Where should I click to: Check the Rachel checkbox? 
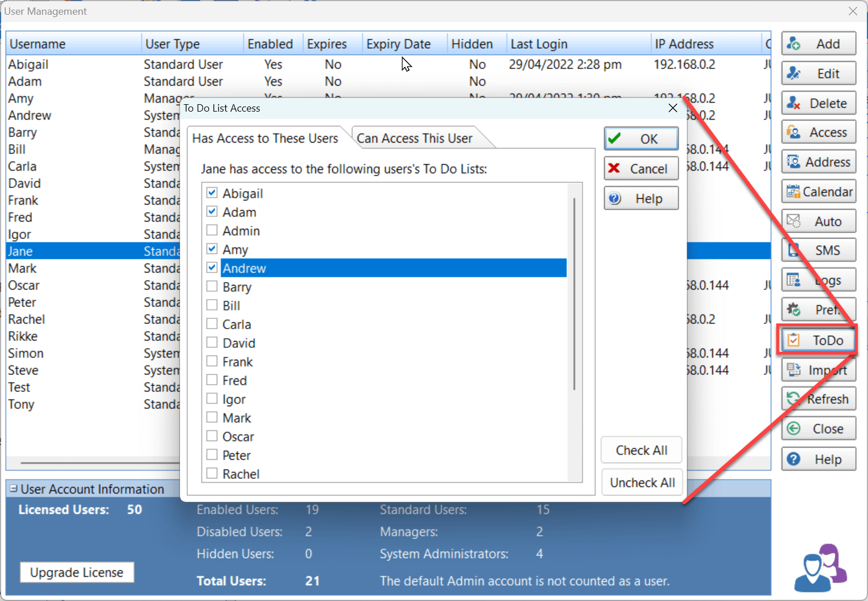click(x=212, y=473)
